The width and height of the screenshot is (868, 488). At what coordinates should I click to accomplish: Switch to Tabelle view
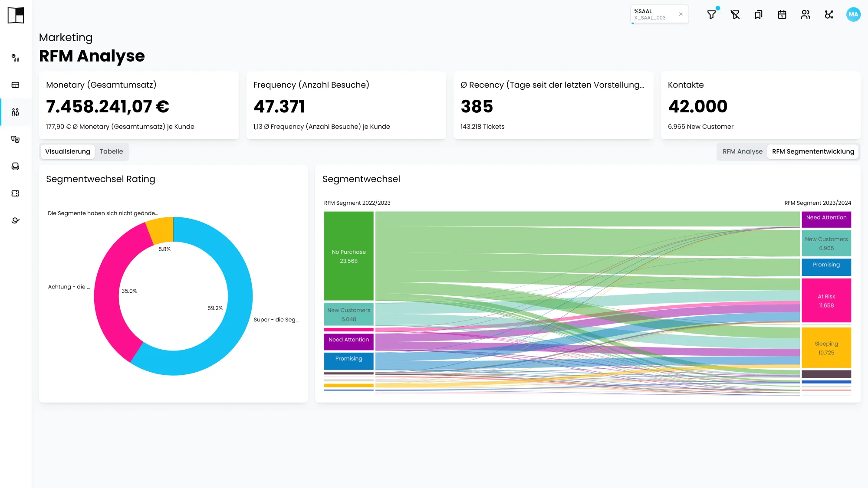[112, 151]
